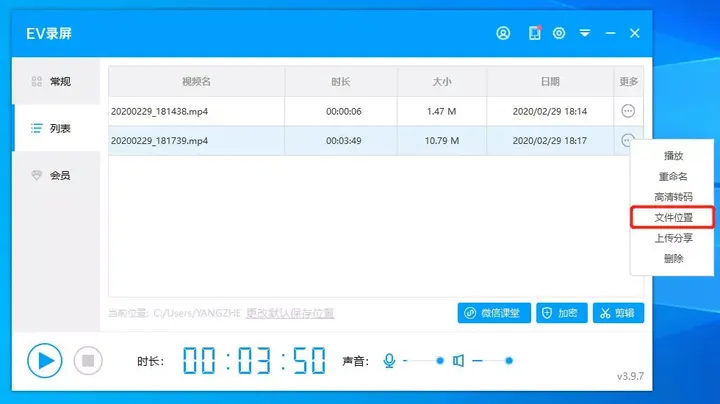Open the 会员 tab in sidebar
The width and height of the screenshot is (720, 404).
point(56,175)
